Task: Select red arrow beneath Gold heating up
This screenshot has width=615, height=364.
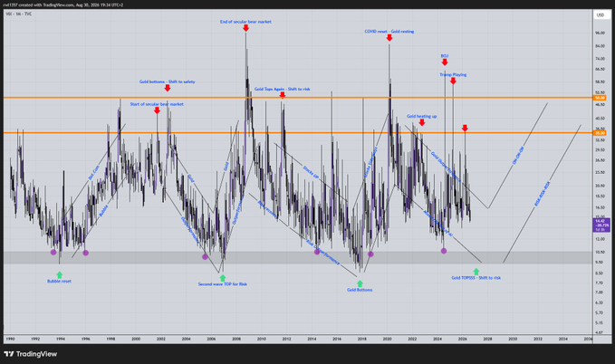Action: pos(422,123)
